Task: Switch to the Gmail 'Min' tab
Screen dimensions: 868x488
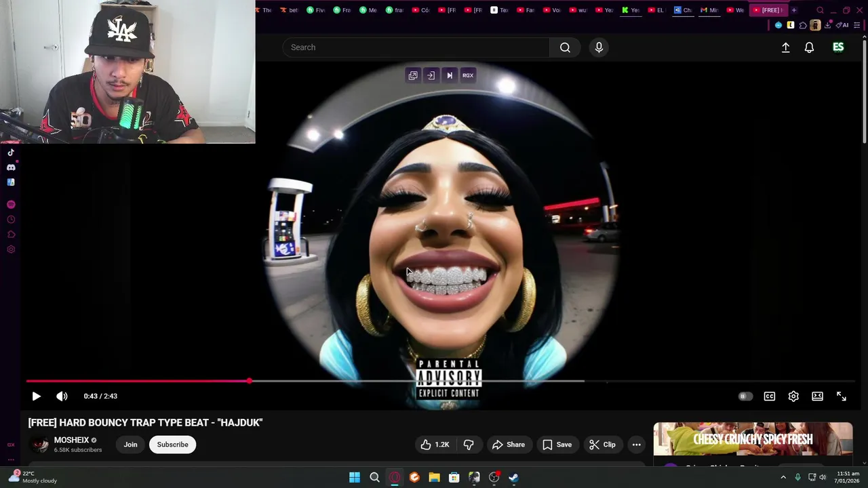Action: (709, 10)
